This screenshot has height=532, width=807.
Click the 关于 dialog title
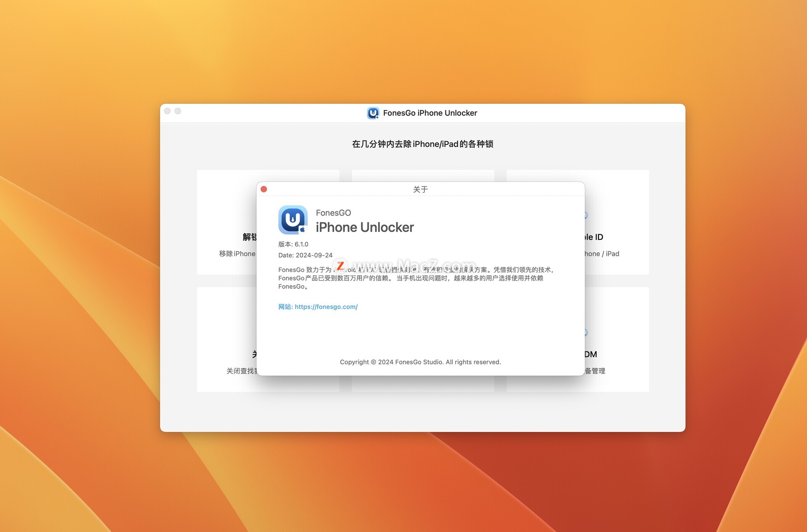420,190
